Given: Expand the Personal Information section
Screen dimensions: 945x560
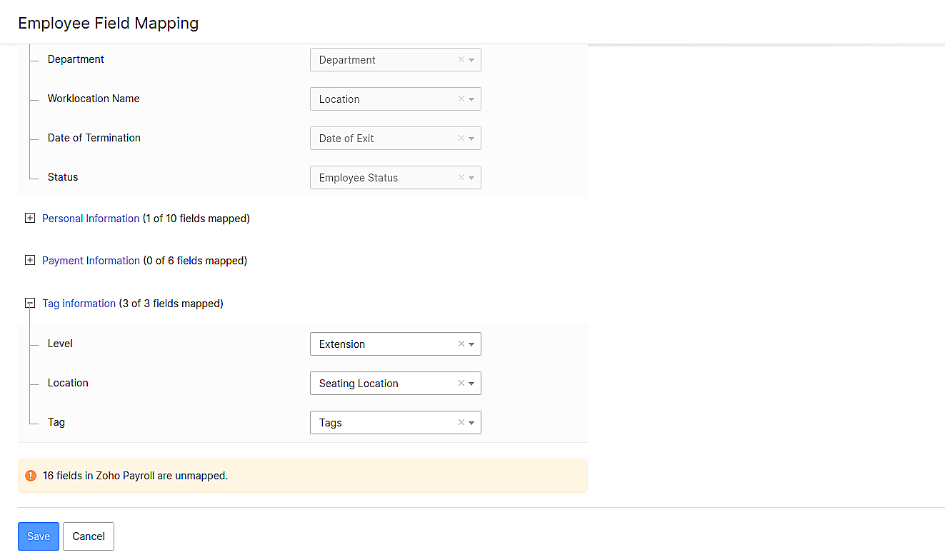Looking at the screenshot, I should pyautogui.click(x=30, y=219).
